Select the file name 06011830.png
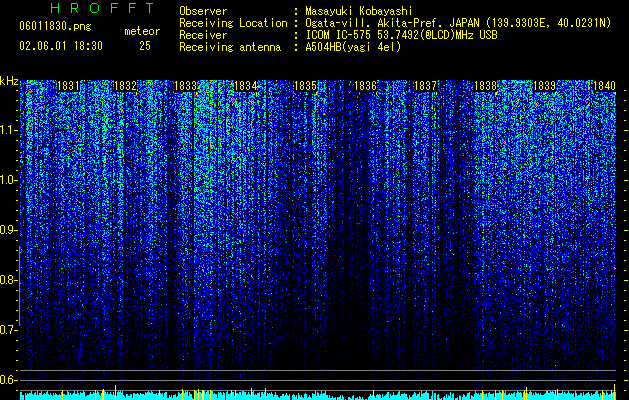The width and height of the screenshot is (629, 400). click(55, 26)
